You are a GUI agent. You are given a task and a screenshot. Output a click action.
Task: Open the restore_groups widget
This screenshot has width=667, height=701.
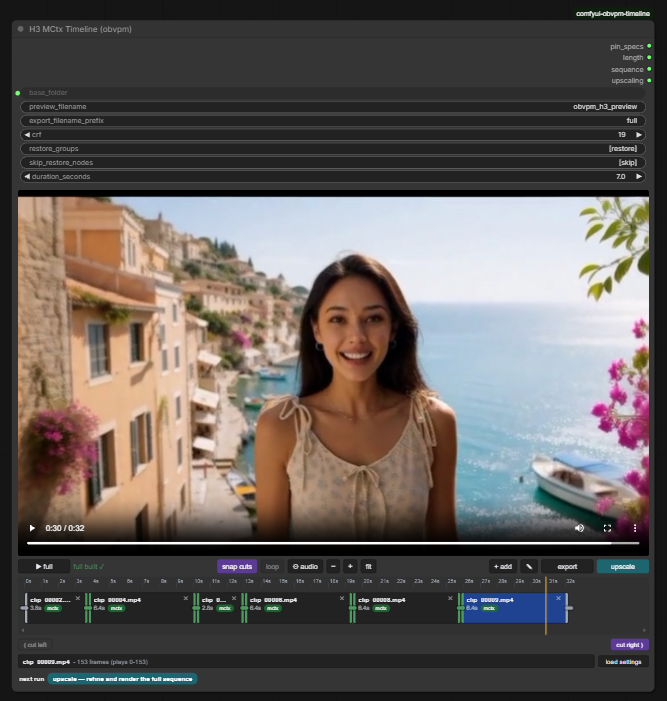point(333,148)
